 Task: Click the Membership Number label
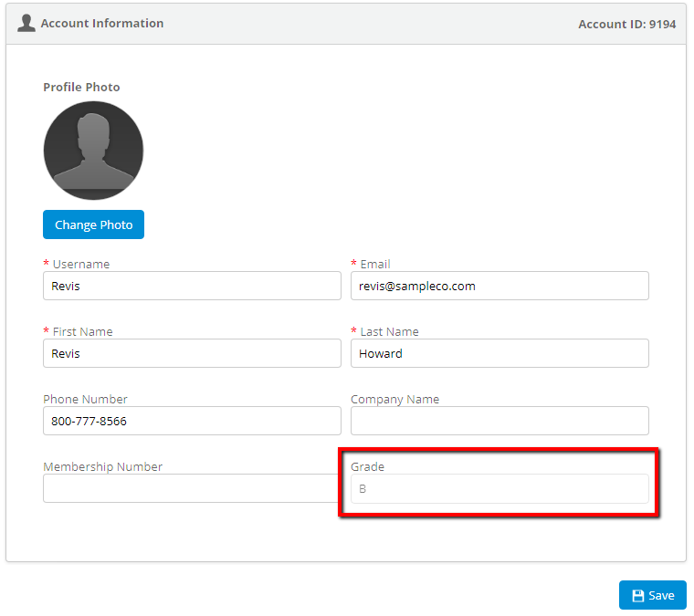(102, 467)
